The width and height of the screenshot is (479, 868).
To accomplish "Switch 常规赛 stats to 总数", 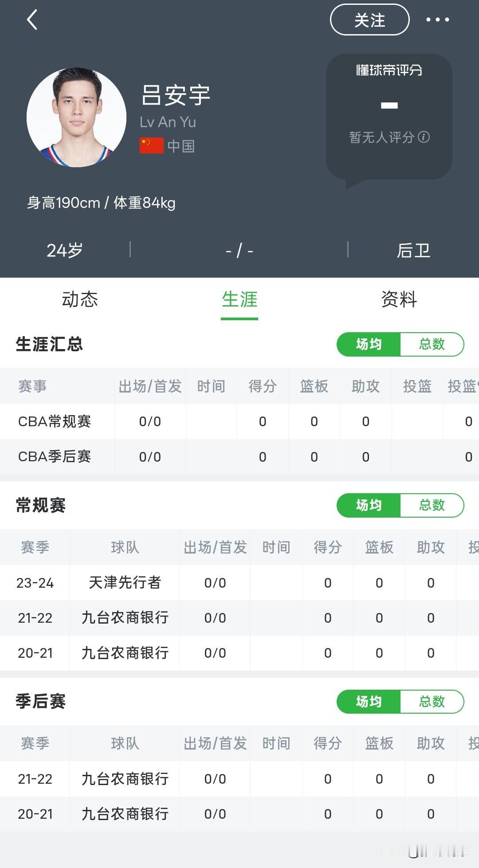I will (432, 505).
